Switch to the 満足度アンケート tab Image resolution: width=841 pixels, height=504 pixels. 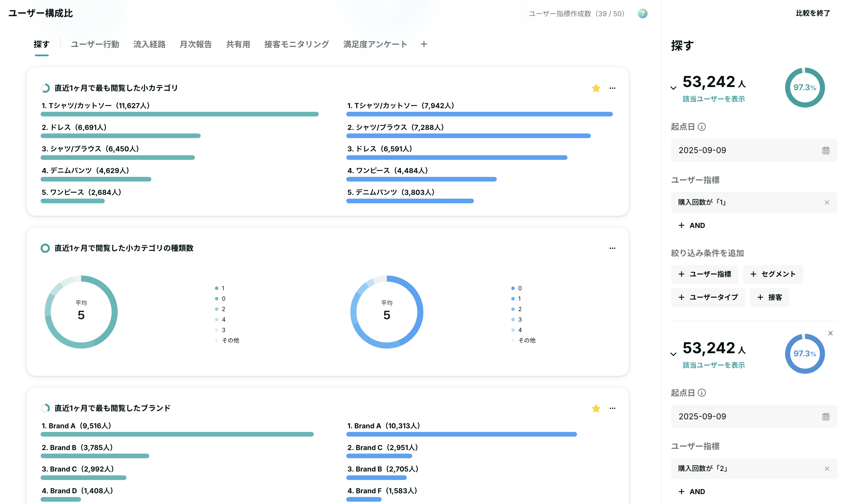coord(375,44)
